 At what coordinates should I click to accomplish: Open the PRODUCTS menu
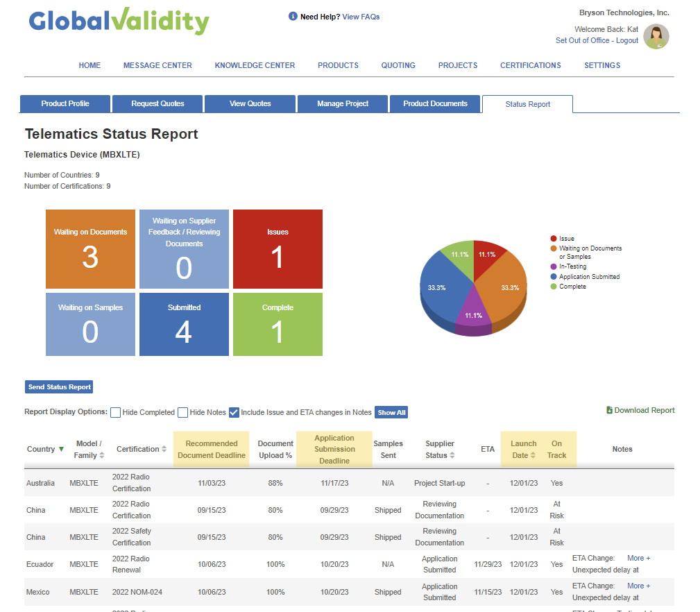click(x=338, y=65)
